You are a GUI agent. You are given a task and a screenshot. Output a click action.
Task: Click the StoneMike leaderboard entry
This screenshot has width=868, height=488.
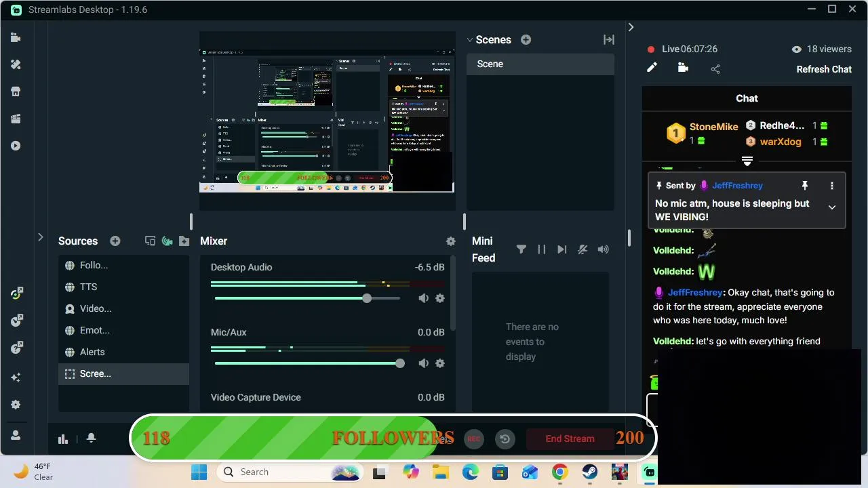click(703, 133)
